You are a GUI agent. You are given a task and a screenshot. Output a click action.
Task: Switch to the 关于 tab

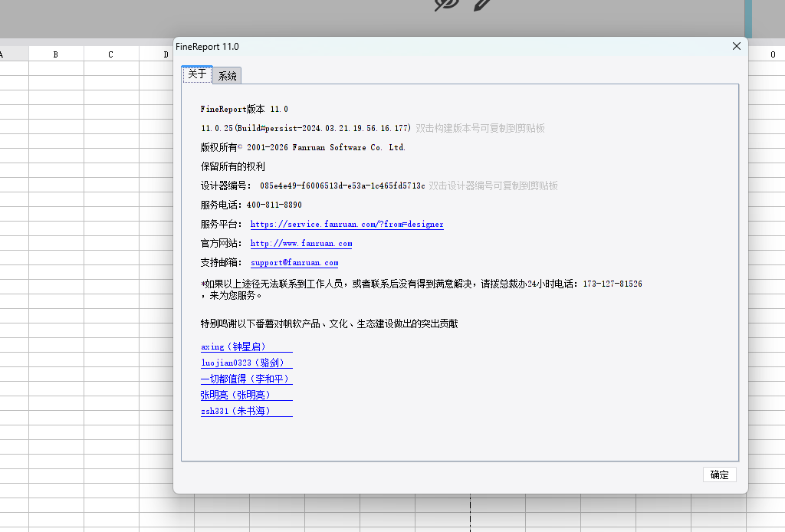click(x=197, y=74)
